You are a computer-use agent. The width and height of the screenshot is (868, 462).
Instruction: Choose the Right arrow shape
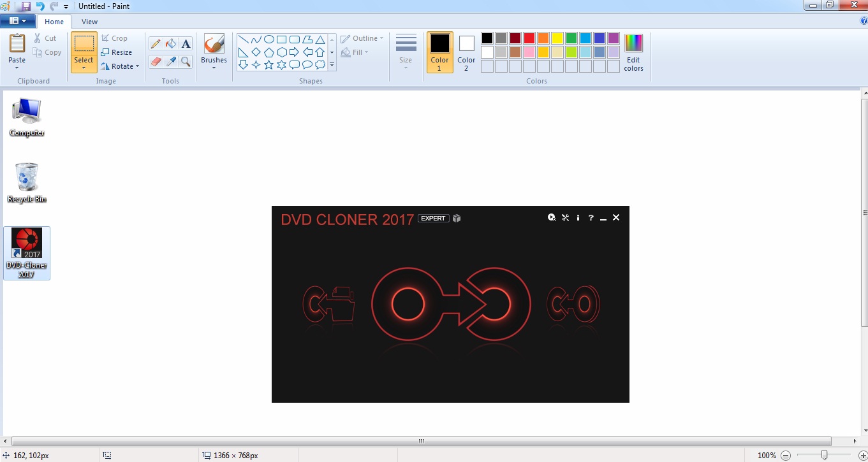click(x=295, y=52)
